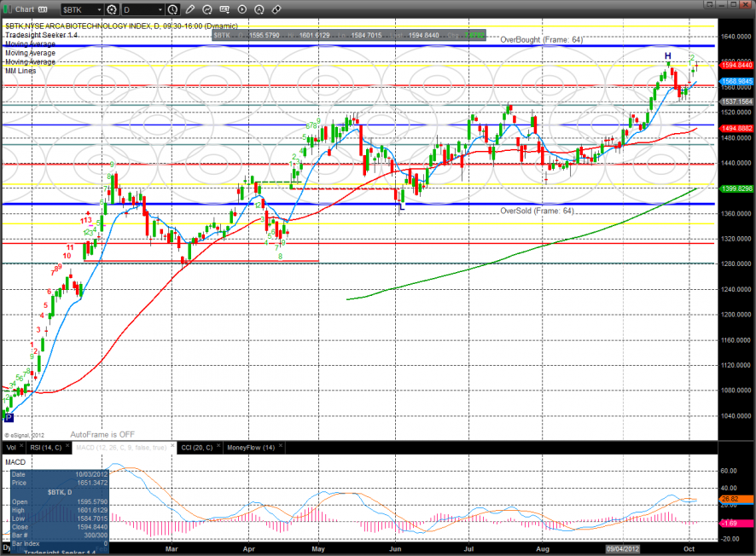756x556 pixels.
Task: Click the 'OverBought (Frame: 64)' label
Action: pyautogui.click(x=542, y=39)
